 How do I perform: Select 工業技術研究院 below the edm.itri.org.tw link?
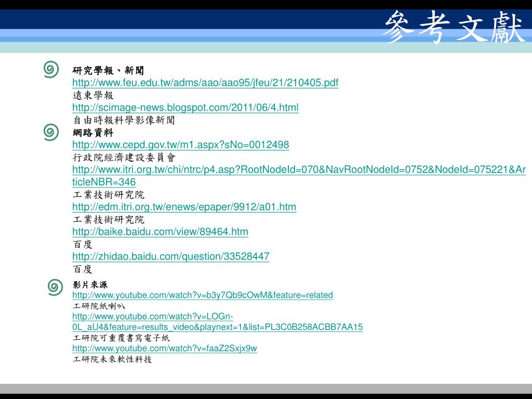[x=109, y=220]
